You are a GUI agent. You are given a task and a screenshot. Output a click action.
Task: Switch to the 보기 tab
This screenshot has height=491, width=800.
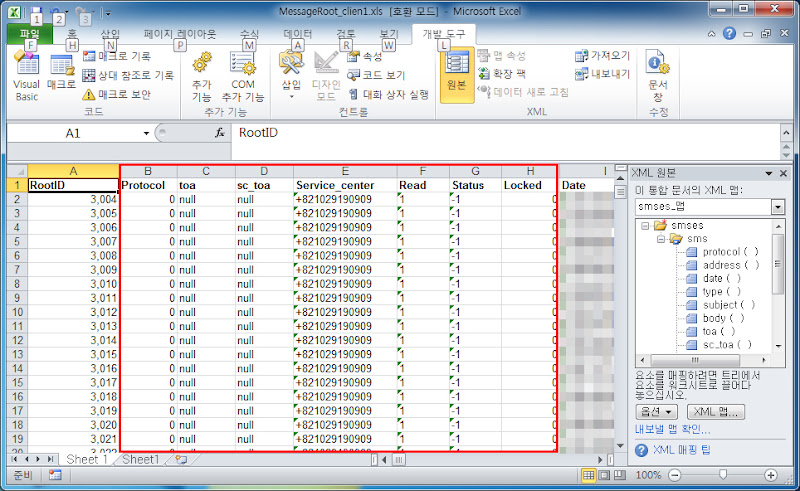tap(388, 34)
